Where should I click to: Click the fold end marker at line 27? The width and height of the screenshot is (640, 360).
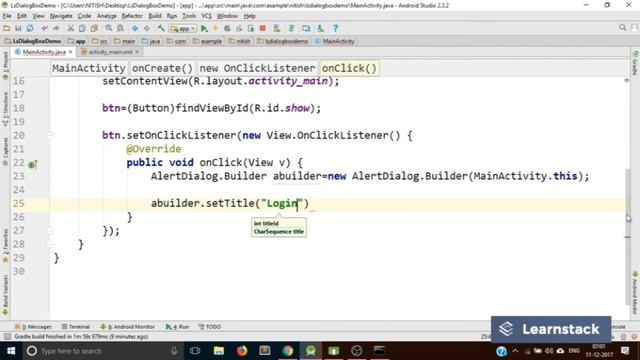pyautogui.click(x=49, y=231)
